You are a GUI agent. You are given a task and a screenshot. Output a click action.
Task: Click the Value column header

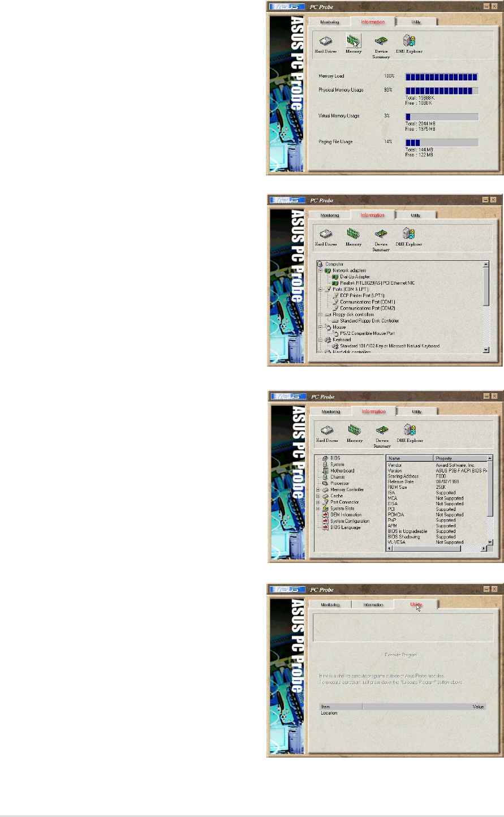pos(424,707)
